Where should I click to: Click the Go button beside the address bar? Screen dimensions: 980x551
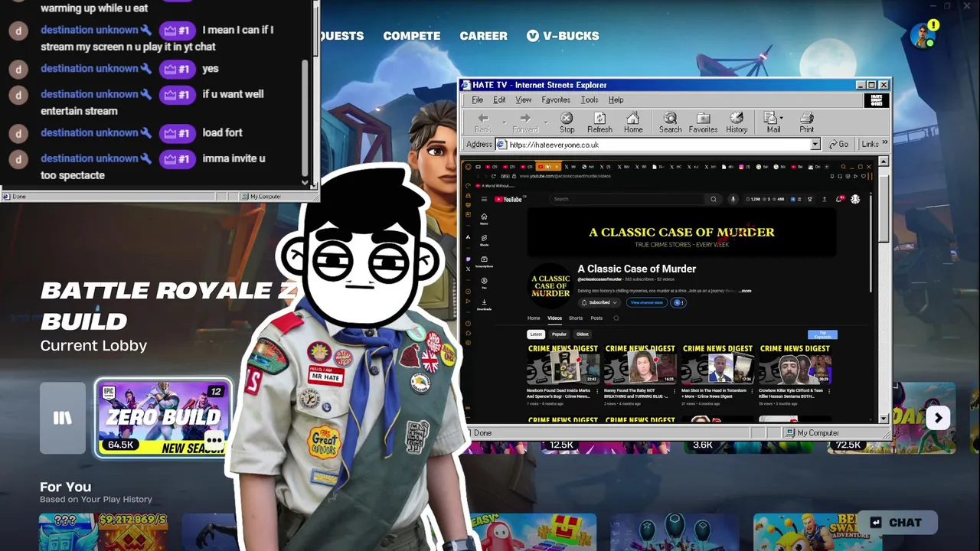tap(838, 144)
